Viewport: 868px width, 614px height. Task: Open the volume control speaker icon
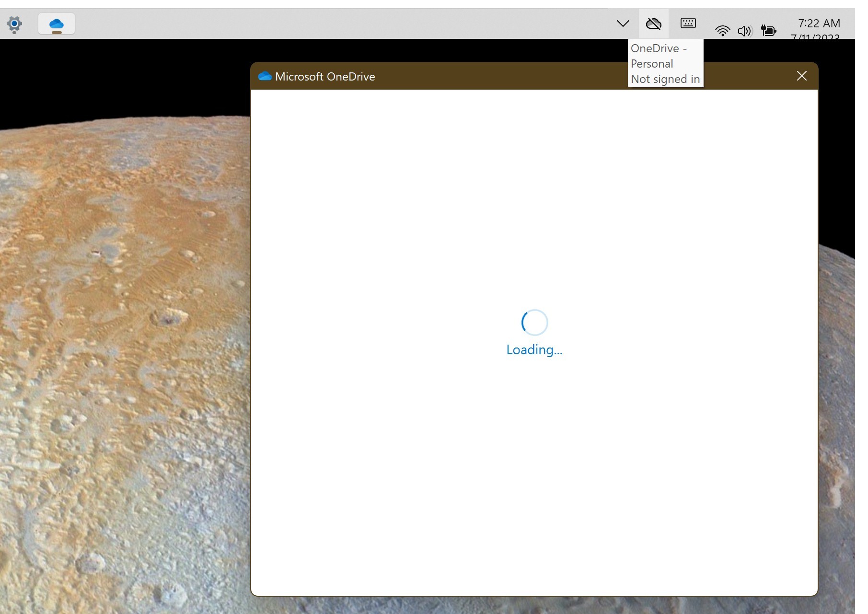coord(745,30)
